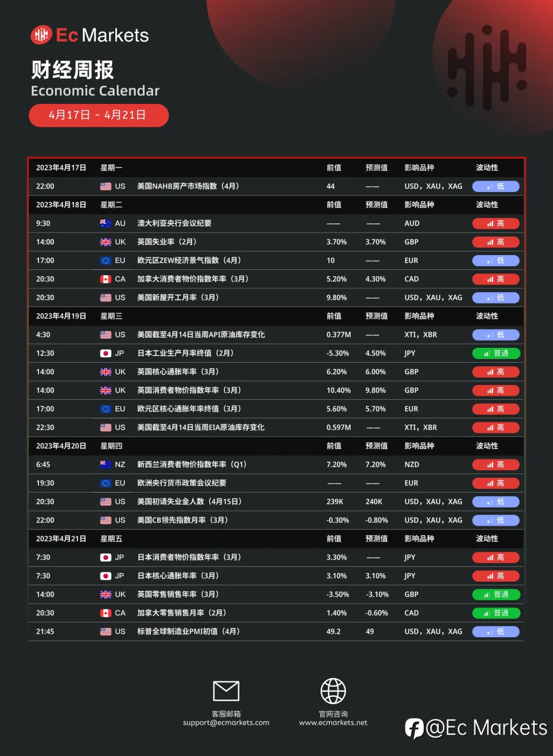Click the Australian flag in the 澳大利亚央行会议纪要 row
553x756 pixels.
click(106, 224)
